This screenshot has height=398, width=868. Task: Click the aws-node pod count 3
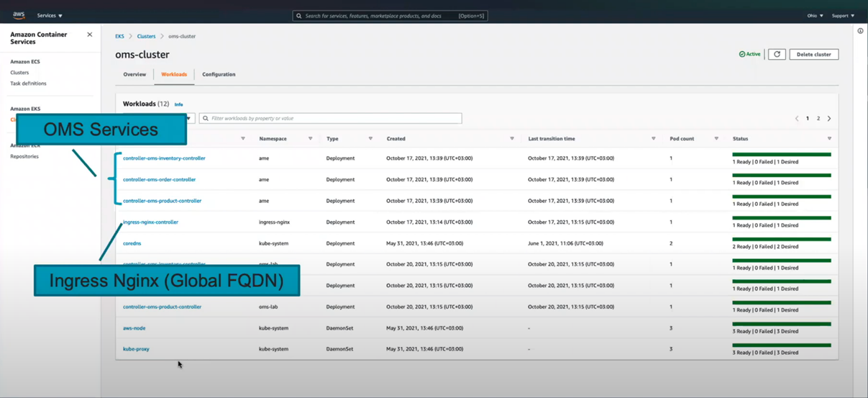(x=671, y=328)
